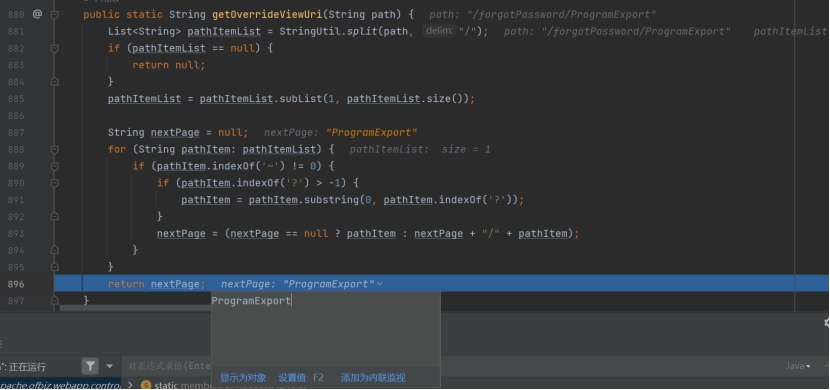Screen dimensions: 830x390
Task: Open the Java language dropdown in evaluate bar
Action: (798, 366)
